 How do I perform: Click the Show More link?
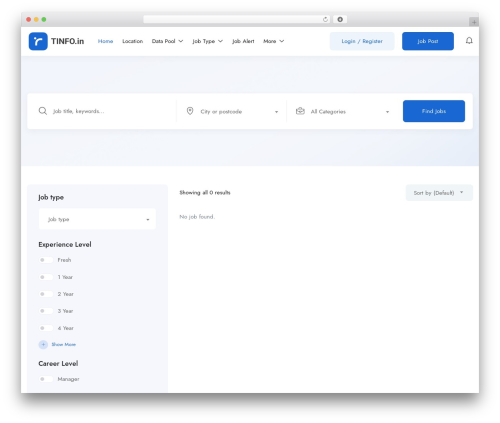click(64, 344)
